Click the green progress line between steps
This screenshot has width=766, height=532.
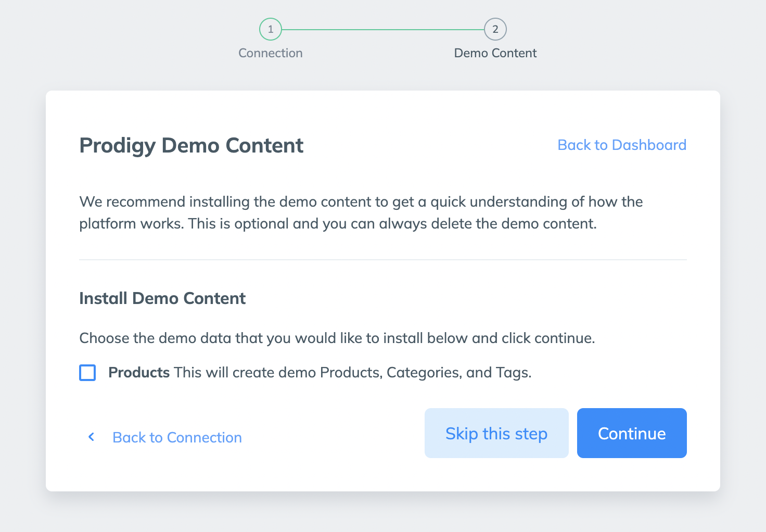383,30
